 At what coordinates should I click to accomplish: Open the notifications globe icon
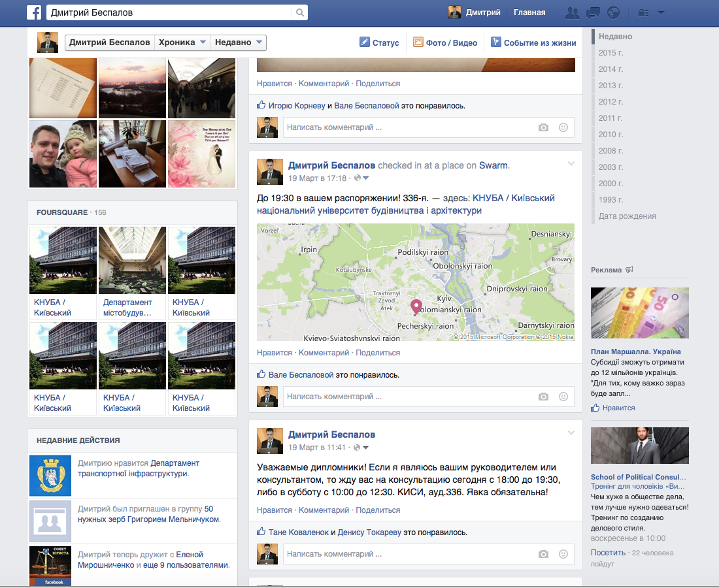tap(612, 12)
